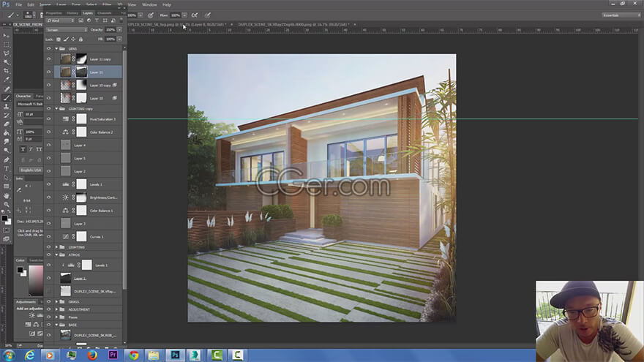Click lock all padlock icon

tap(80, 39)
